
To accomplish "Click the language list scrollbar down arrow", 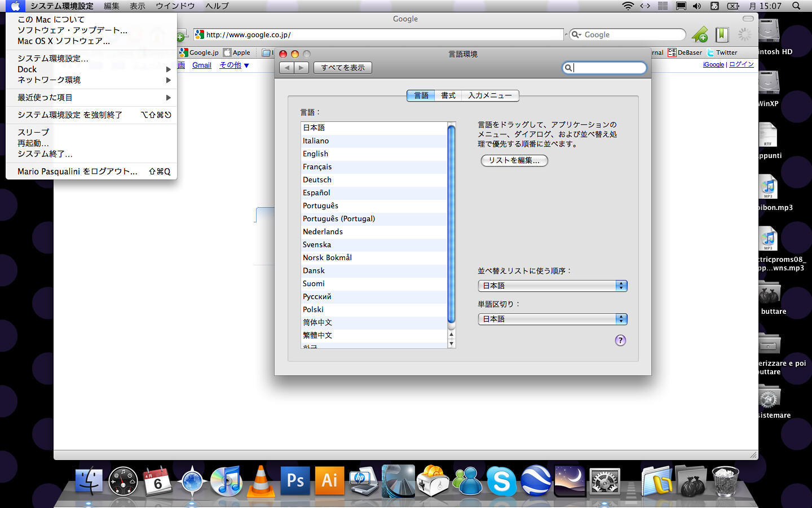I will (x=451, y=343).
